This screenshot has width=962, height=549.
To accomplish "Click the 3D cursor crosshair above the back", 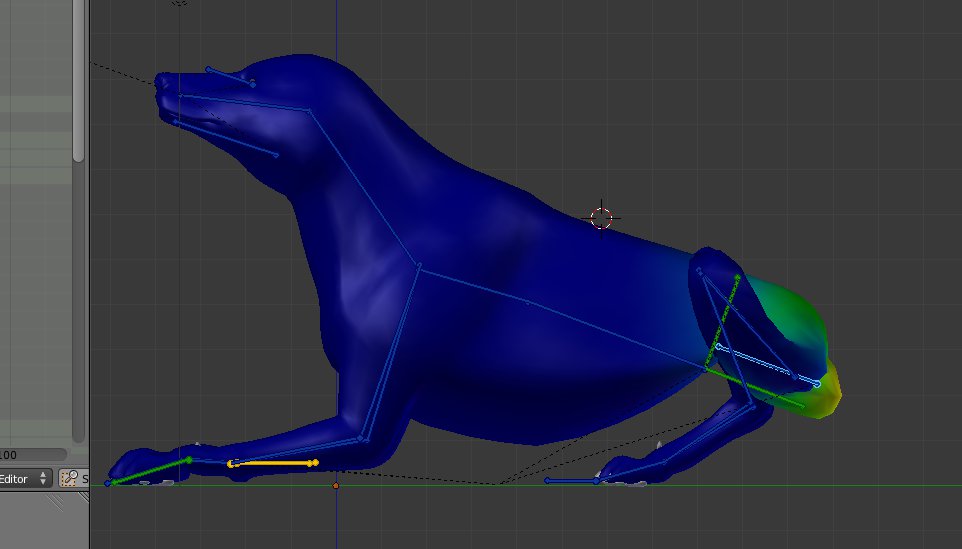I will 601,218.
